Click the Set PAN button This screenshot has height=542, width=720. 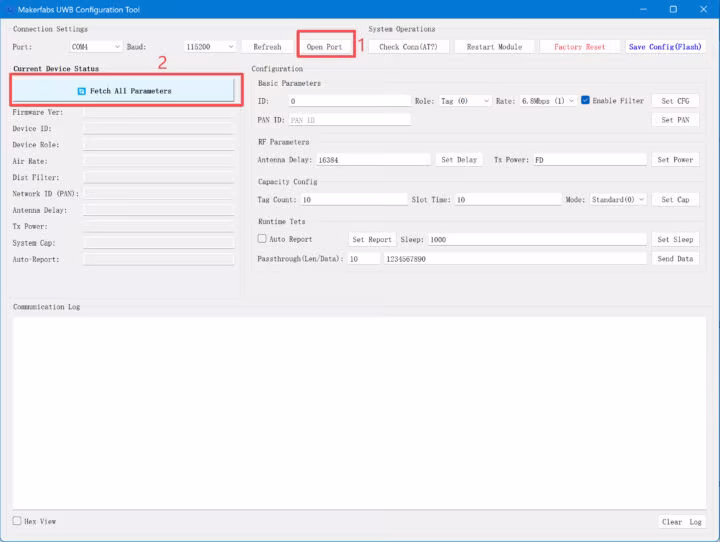tap(675, 120)
